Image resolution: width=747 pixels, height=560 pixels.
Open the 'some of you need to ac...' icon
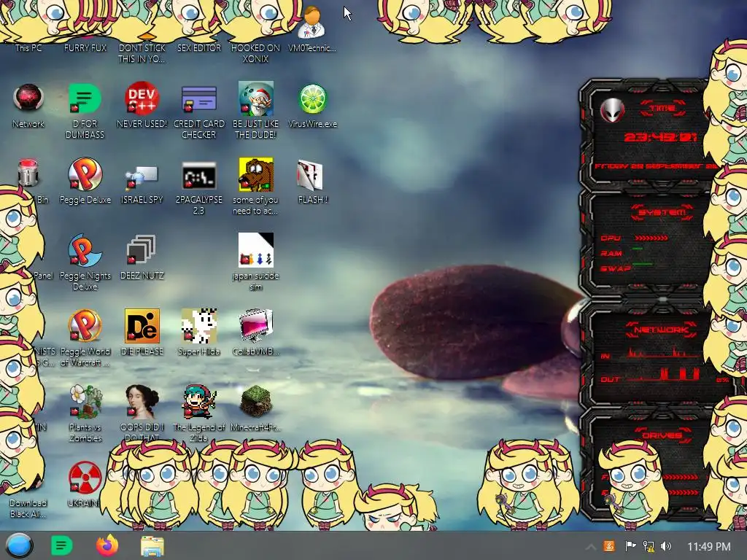point(256,174)
